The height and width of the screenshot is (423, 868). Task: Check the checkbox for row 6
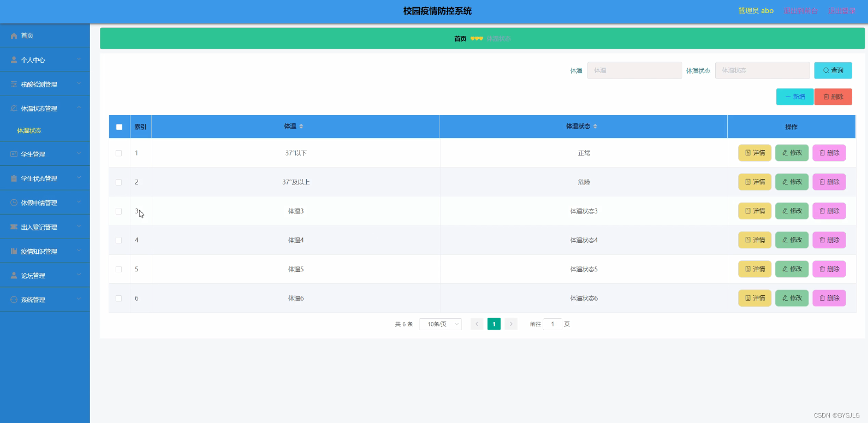(118, 299)
